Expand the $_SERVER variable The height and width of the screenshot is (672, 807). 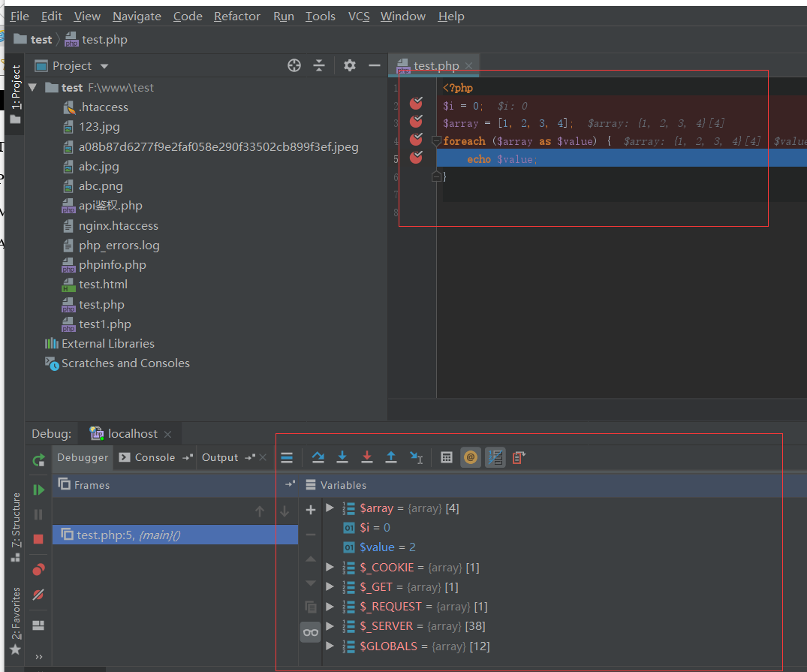[x=330, y=625]
